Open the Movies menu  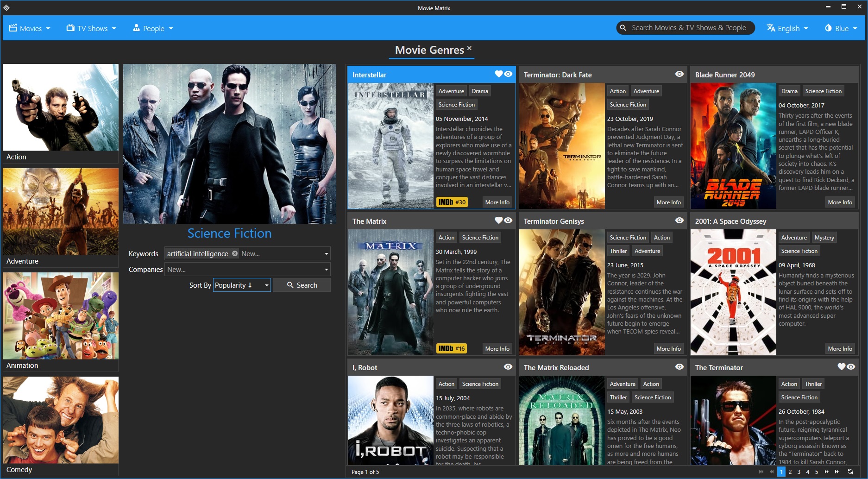(30, 28)
